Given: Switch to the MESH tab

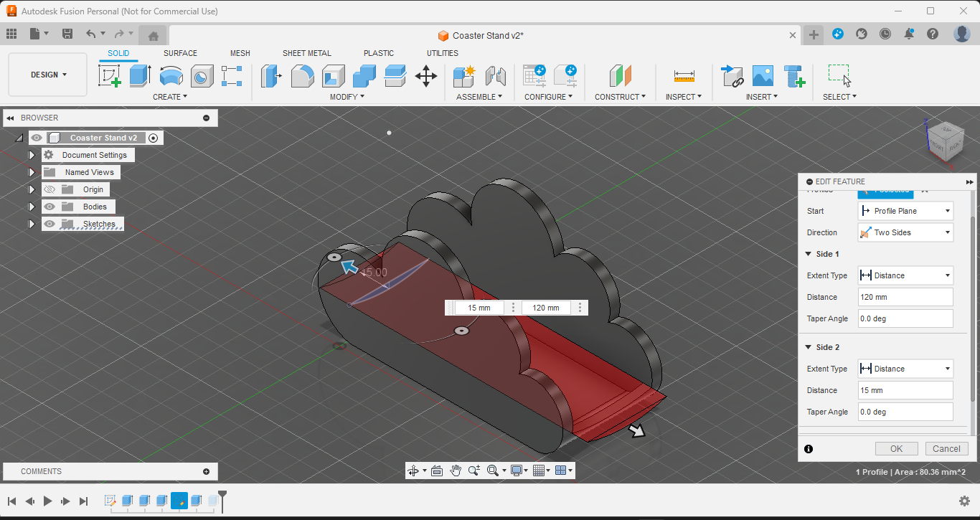Looking at the screenshot, I should [x=240, y=53].
